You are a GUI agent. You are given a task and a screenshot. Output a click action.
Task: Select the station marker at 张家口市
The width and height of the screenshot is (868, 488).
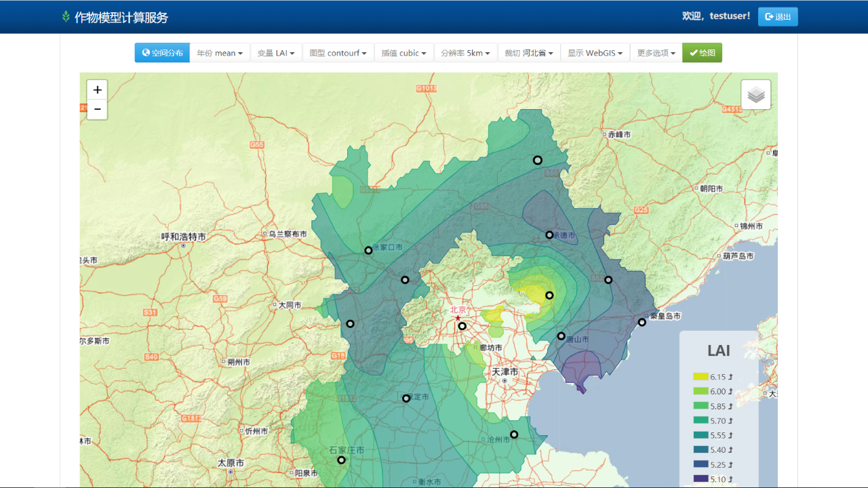point(368,250)
